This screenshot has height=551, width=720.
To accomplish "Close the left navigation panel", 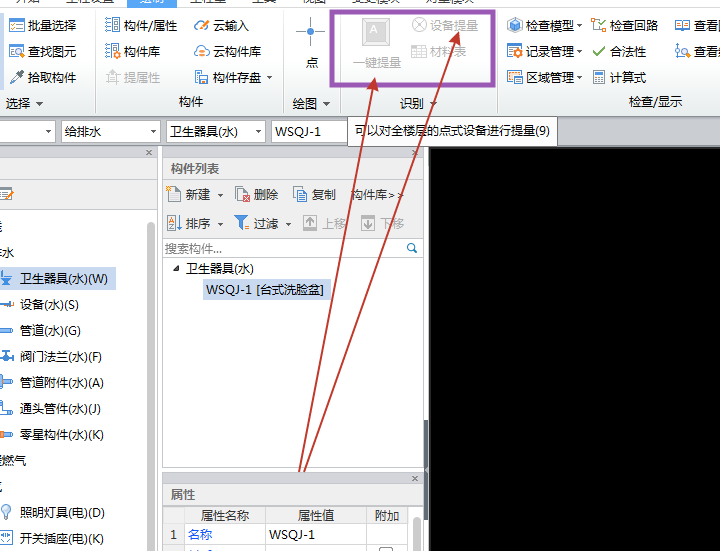I will pos(149,152).
